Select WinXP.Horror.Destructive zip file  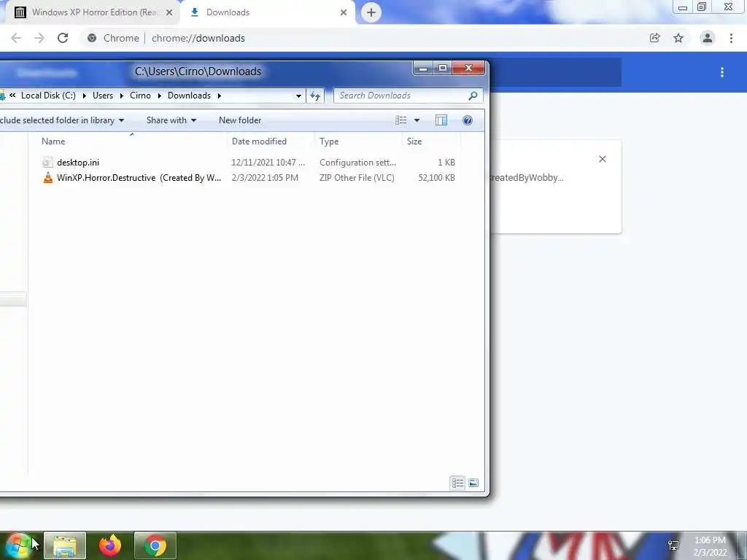[139, 178]
